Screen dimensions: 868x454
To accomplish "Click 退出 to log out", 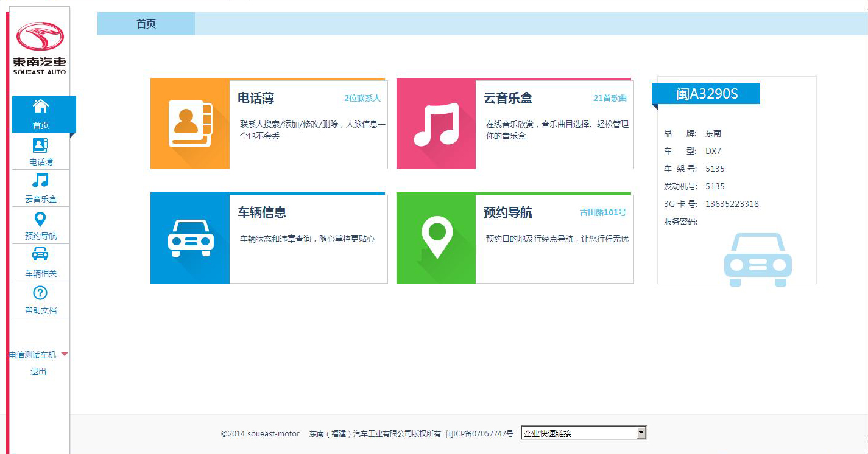I will (x=38, y=371).
